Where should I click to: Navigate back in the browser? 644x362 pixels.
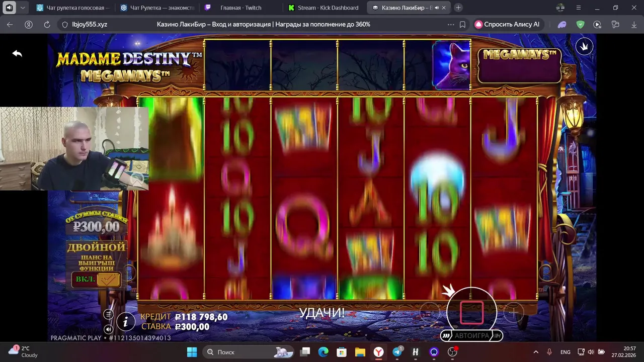point(10,24)
